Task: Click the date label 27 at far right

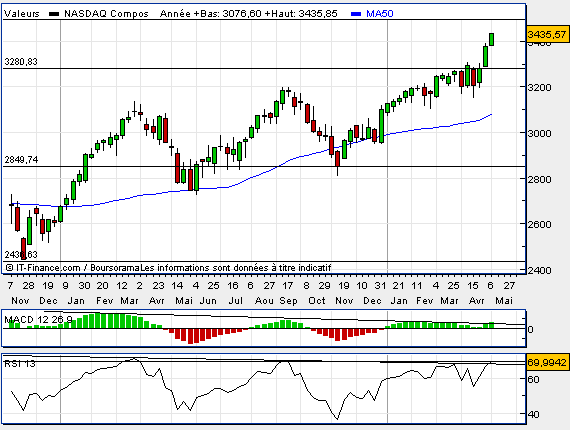Action: tap(510, 286)
